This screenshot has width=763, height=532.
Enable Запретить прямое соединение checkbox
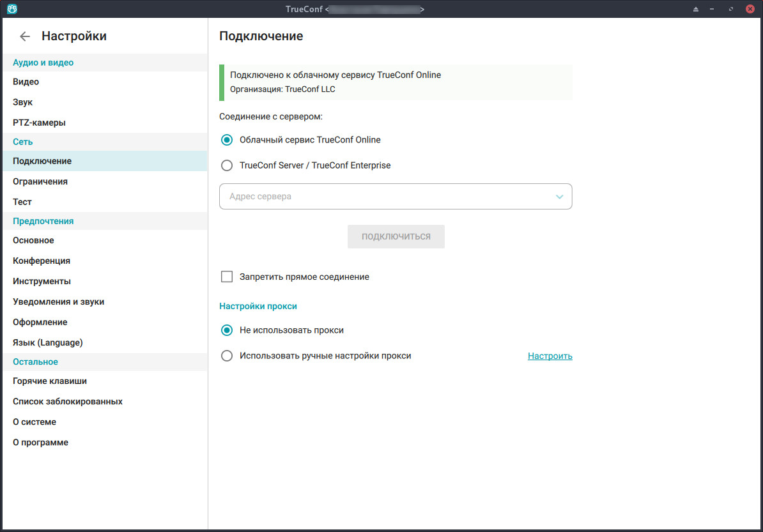[x=227, y=277]
